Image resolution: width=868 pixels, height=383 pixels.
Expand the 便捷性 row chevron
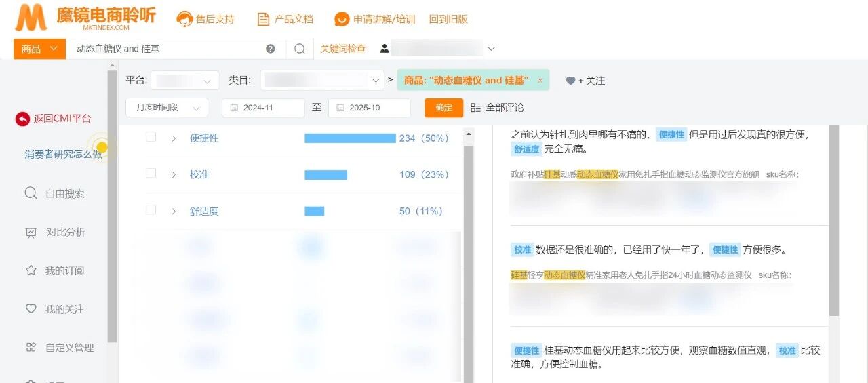pos(174,138)
